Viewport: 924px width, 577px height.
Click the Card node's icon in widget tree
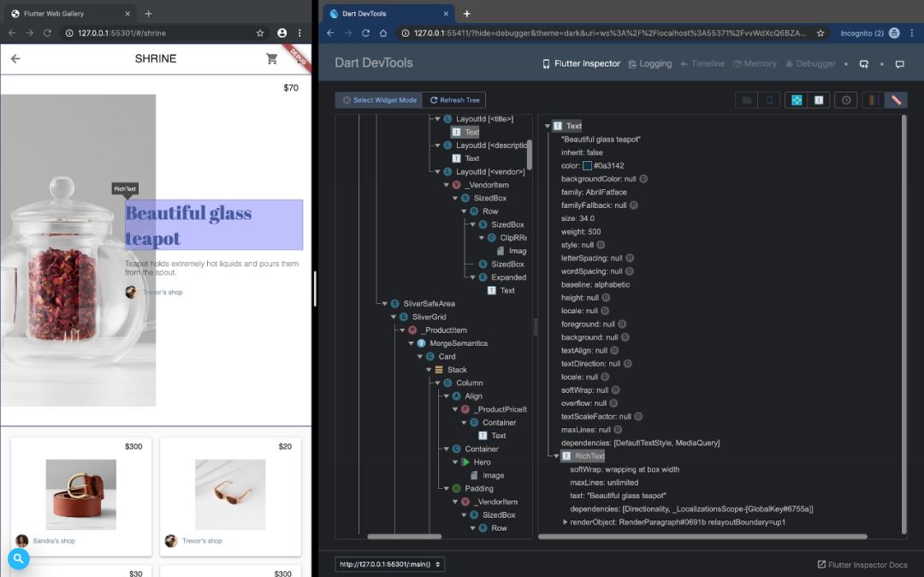tap(430, 357)
